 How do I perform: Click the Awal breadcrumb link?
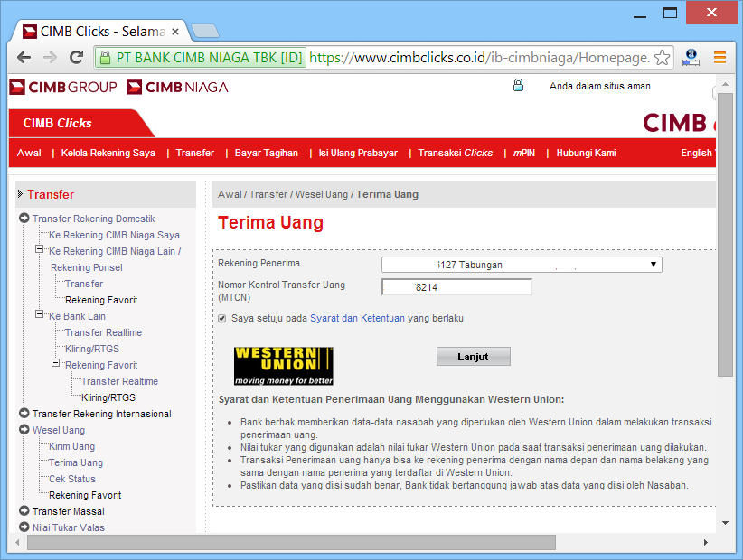[x=229, y=194]
